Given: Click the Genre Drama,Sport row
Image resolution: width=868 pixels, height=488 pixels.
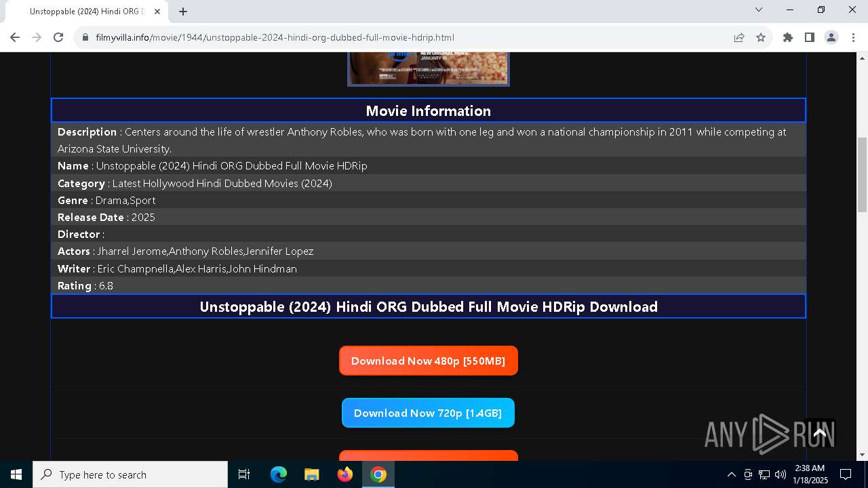Looking at the screenshot, I should pos(429,200).
